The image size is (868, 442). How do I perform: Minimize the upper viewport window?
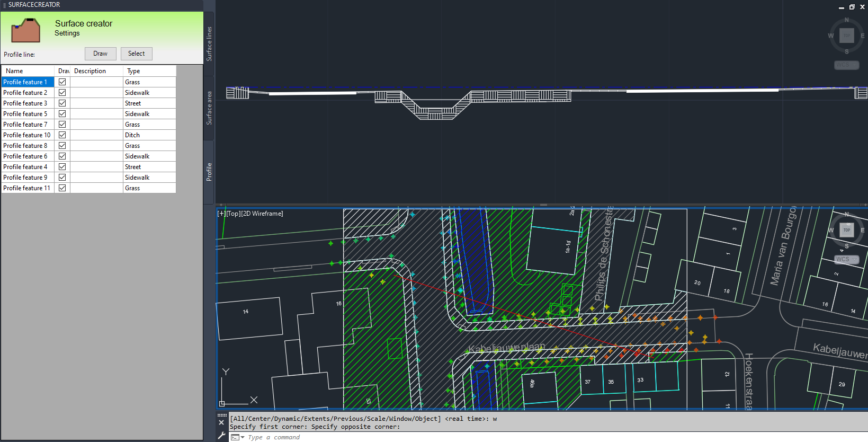click(842, 7)
